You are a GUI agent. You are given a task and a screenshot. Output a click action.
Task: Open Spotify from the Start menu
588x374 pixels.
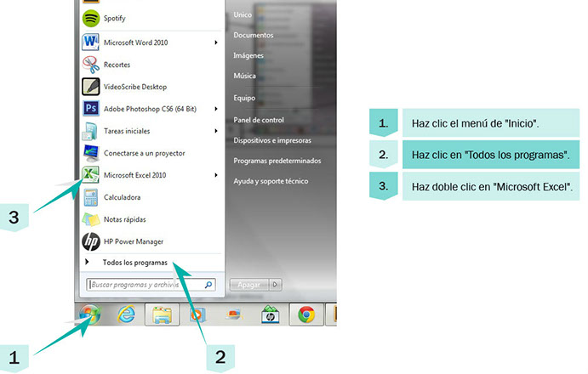click(150, 19)
